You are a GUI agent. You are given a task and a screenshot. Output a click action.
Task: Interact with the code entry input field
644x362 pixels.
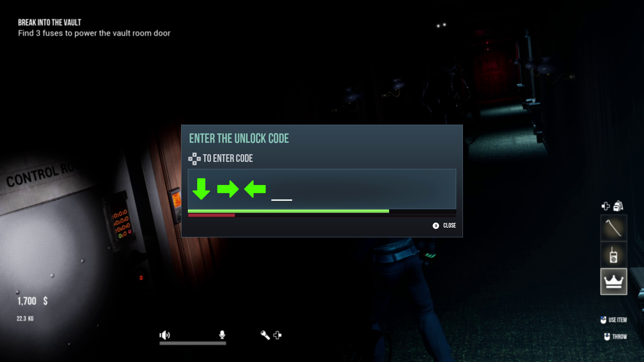(x=322, y=189)
